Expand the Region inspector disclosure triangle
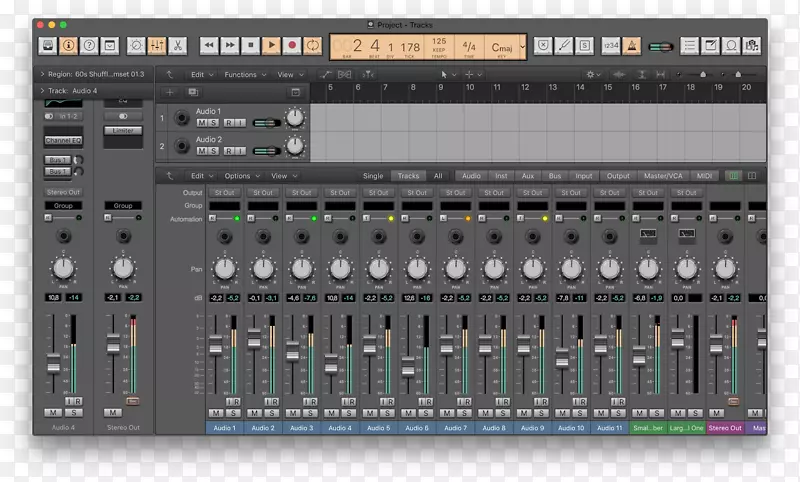 (40, 74)
